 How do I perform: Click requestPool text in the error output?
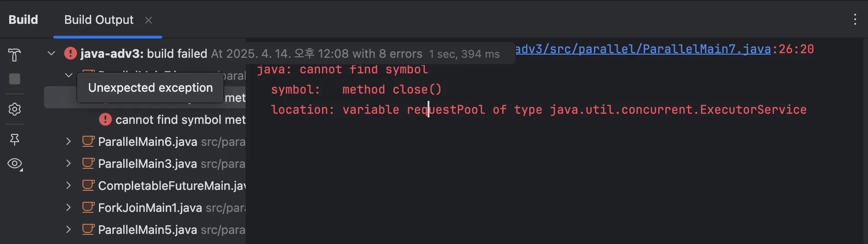coord(446,110)
